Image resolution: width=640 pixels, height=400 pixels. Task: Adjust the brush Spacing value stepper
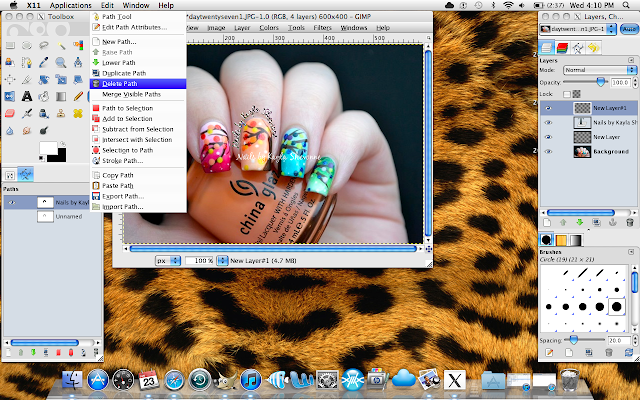pyautogui.click(x=635, y=340)
